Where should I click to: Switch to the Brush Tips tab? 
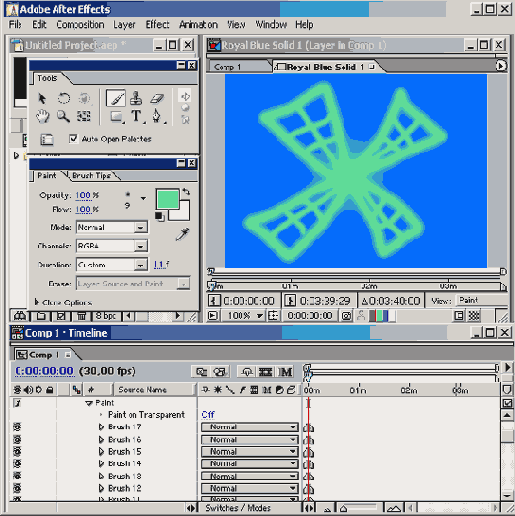click(x=91, y=175)
